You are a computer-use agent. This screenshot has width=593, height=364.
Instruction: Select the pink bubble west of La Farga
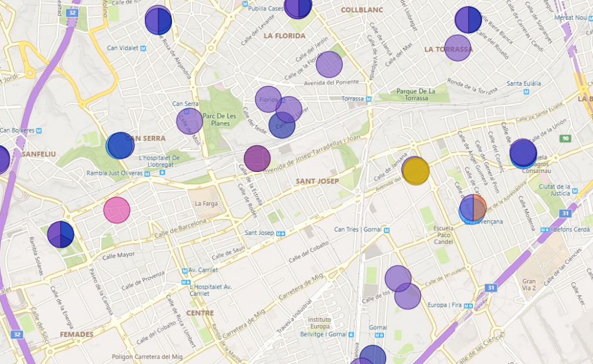pos(117,210)
